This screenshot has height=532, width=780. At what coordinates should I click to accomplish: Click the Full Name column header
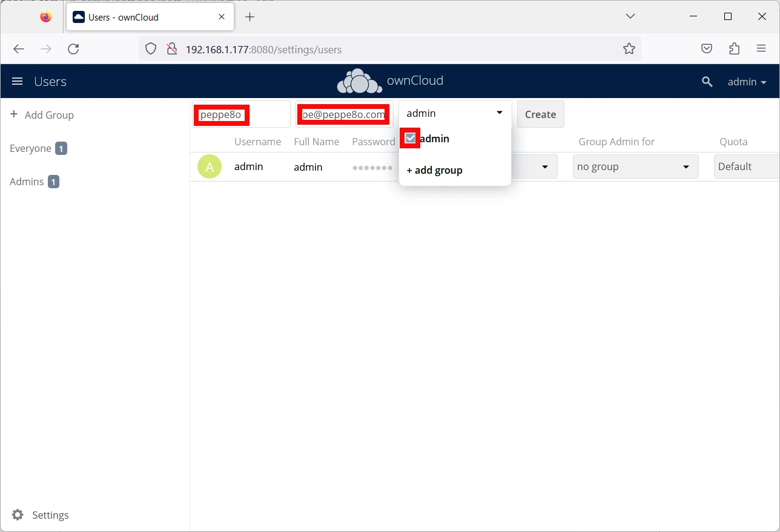[x=317, y=142]
